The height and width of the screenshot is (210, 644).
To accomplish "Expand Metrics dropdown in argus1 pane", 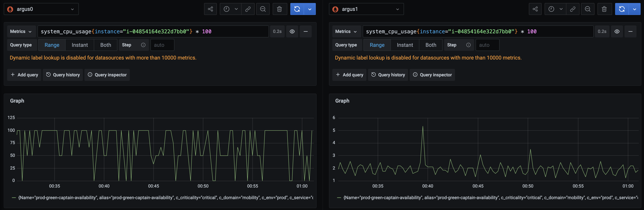I will click(346, 31).
